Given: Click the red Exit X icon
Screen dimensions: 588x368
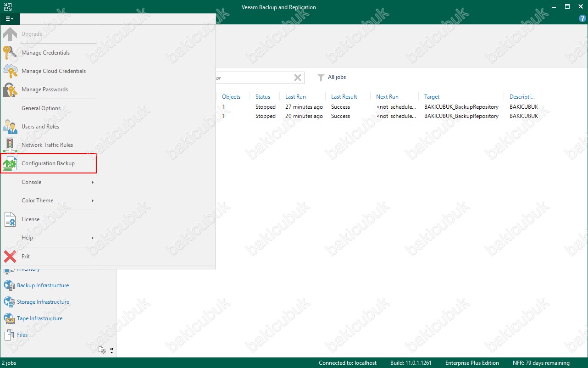Looking at the screenshot, I should (10, 256).
